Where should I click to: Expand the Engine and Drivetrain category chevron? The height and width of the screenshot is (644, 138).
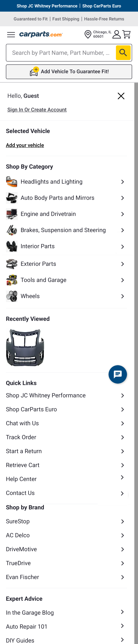pyautogui.click(x=123, y=214)
